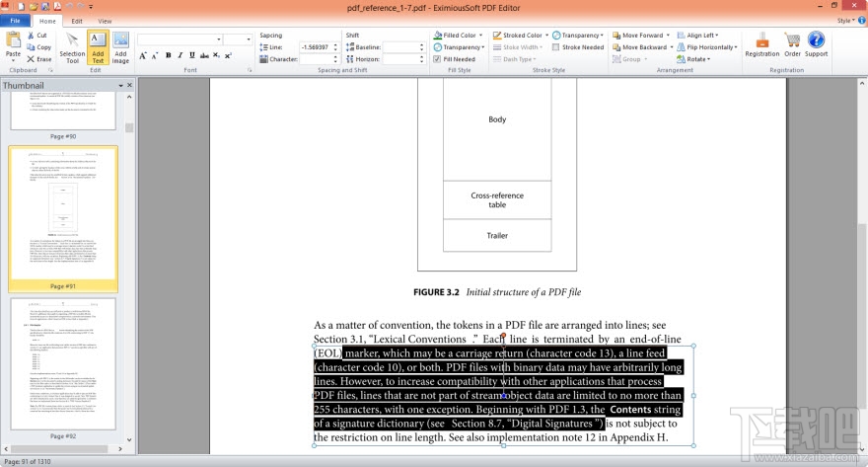Click the blue info icon beside Style
868x467 pixels.
pyautogui.click(x=862, y=21)
